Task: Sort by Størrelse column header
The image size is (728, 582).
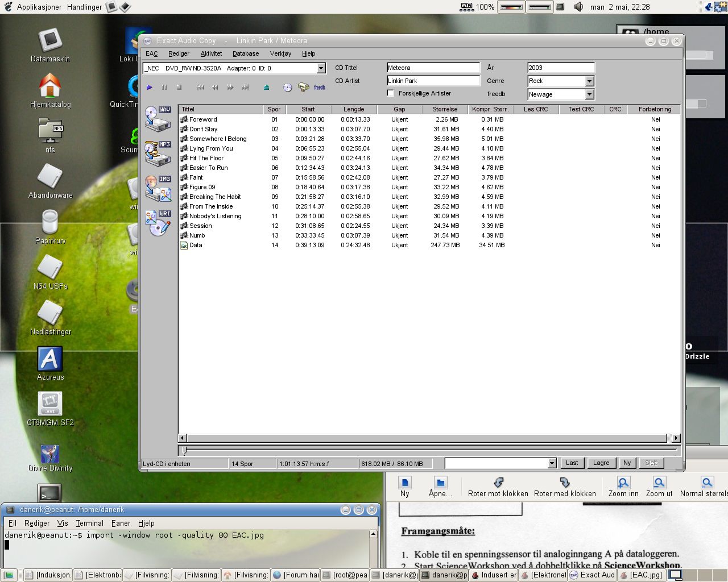Action: click(445, 109)
